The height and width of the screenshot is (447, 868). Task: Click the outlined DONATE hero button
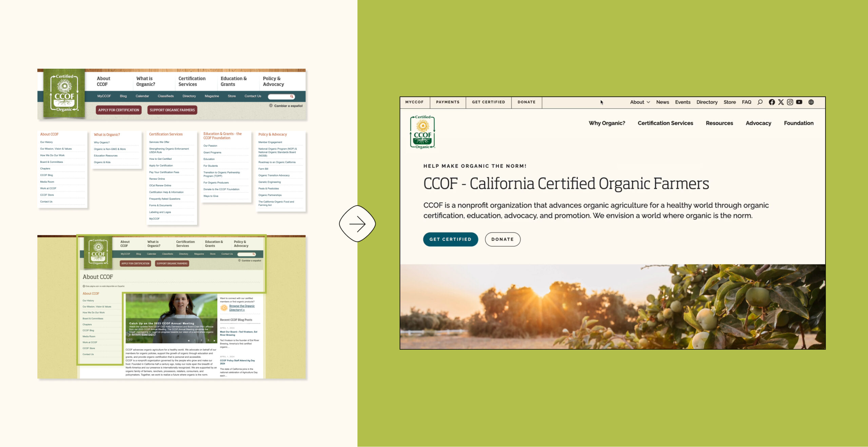pos(502,239)
